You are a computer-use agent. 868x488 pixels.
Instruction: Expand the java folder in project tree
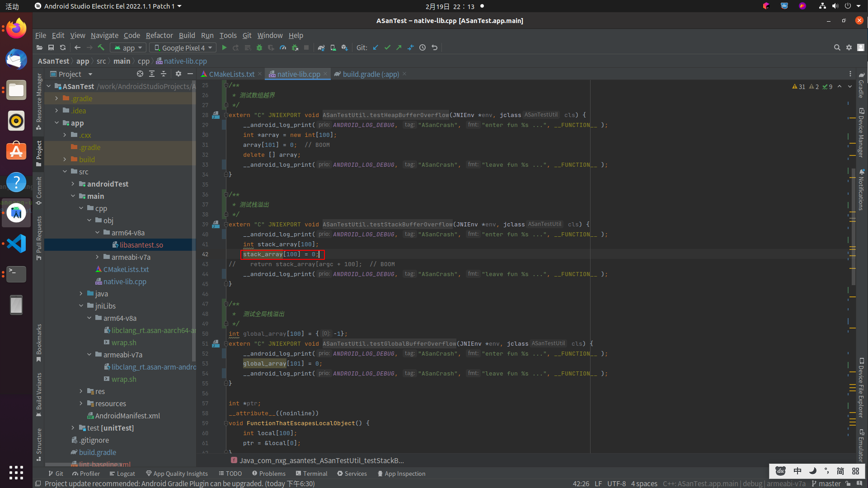point(81,294)
